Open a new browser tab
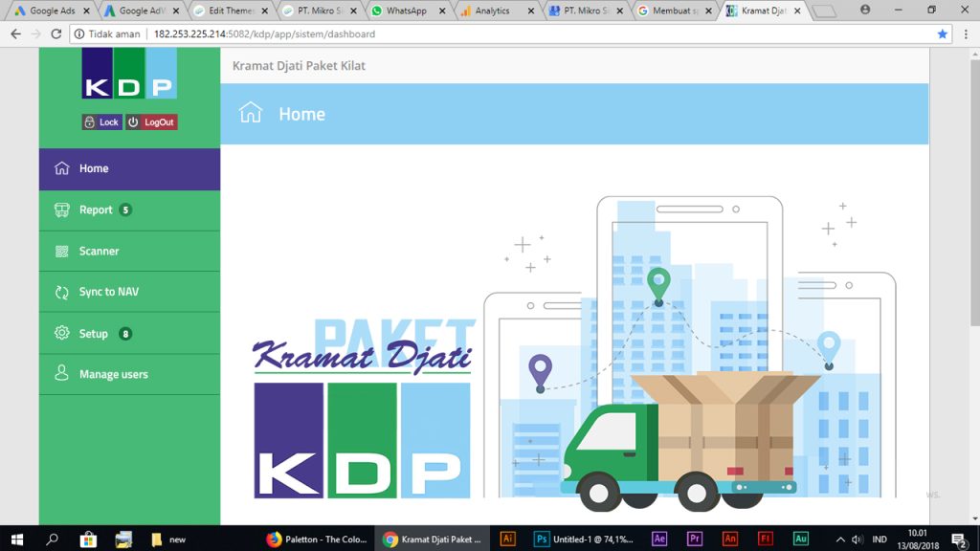The height and width of the screenshot is (551, 980). click(825, 11)
